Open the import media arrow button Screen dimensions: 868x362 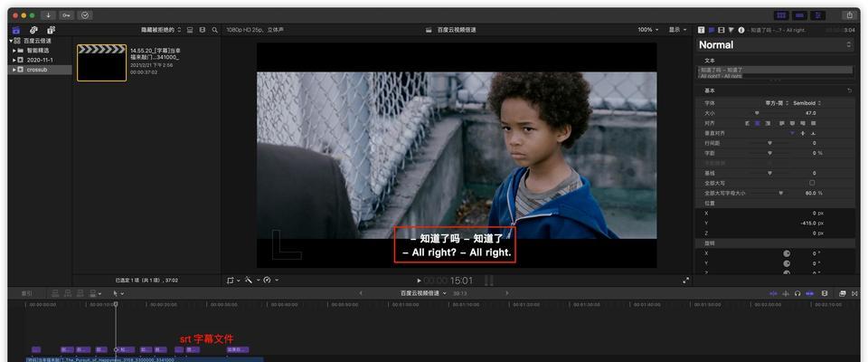pos(49,15)
